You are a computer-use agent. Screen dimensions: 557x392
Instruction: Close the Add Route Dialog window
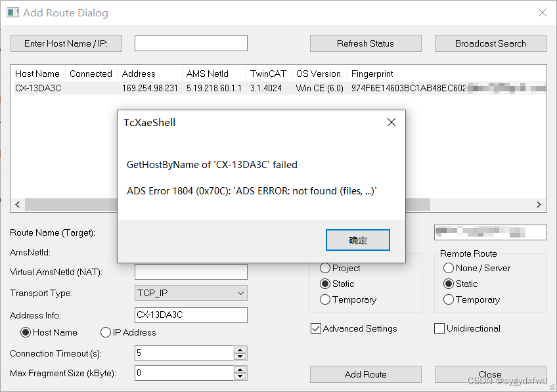tap(543, 12)
